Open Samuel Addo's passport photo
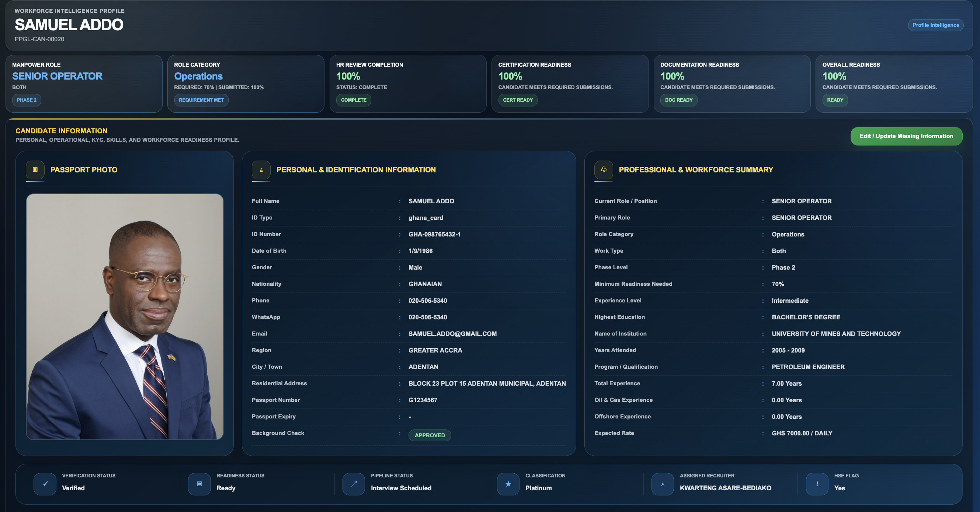Viewport: 980px width, 512px height. (x=124, y=317)
